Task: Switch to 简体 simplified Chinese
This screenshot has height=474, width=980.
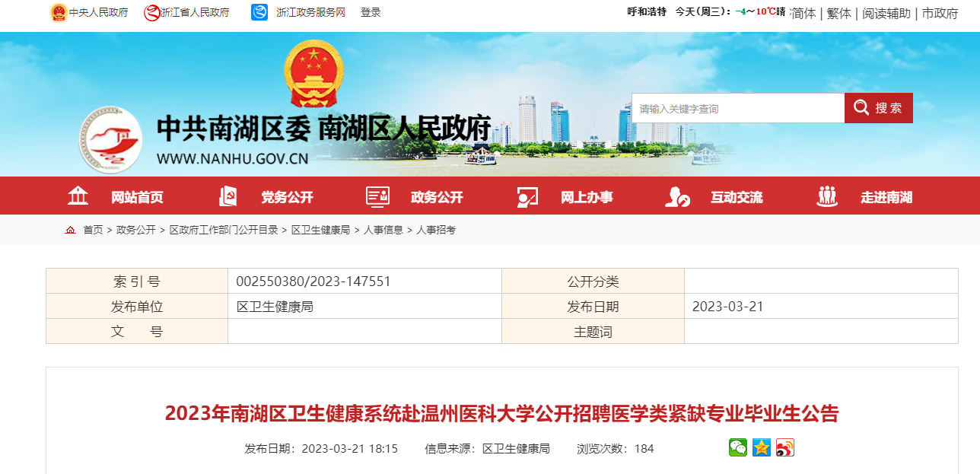Action: (803, 13)
